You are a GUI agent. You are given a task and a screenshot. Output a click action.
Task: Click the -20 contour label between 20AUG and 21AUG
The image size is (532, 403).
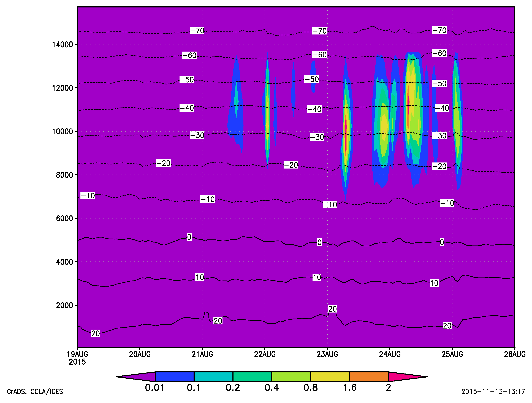point(163,163)
